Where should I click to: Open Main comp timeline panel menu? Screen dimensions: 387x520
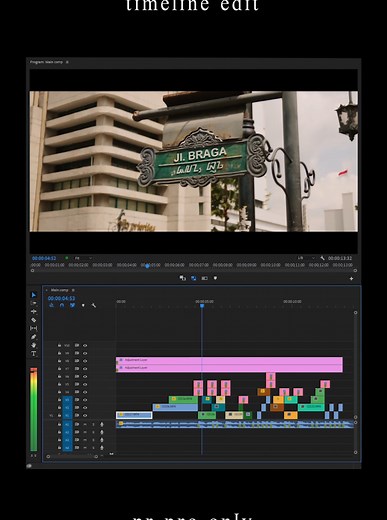pyautogui.click(x=73, y=290)
